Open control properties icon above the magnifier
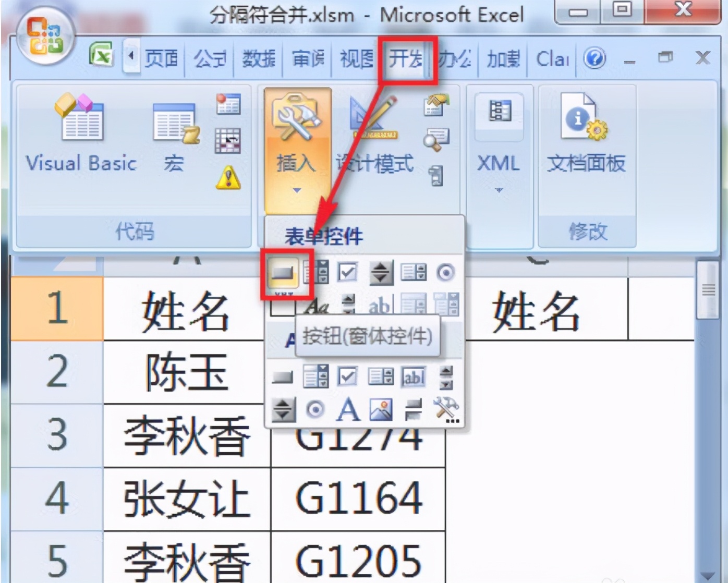 coord(436,105)
